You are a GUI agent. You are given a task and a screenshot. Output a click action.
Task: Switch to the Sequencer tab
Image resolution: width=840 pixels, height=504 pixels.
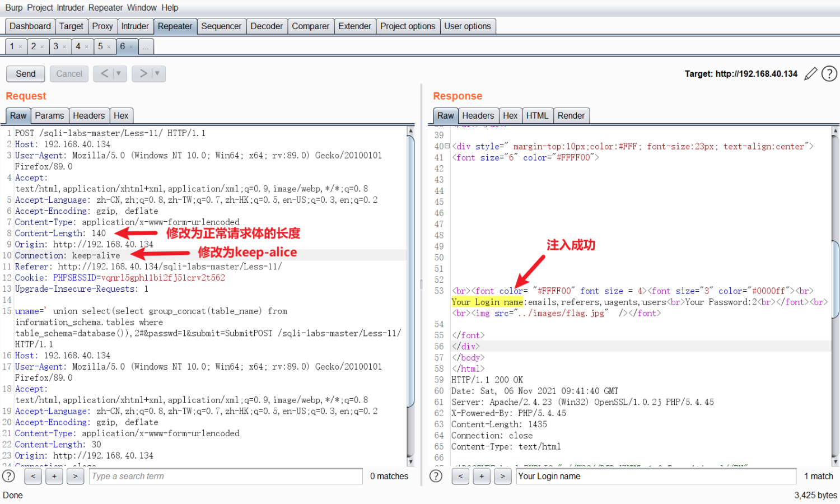(221, 26)
